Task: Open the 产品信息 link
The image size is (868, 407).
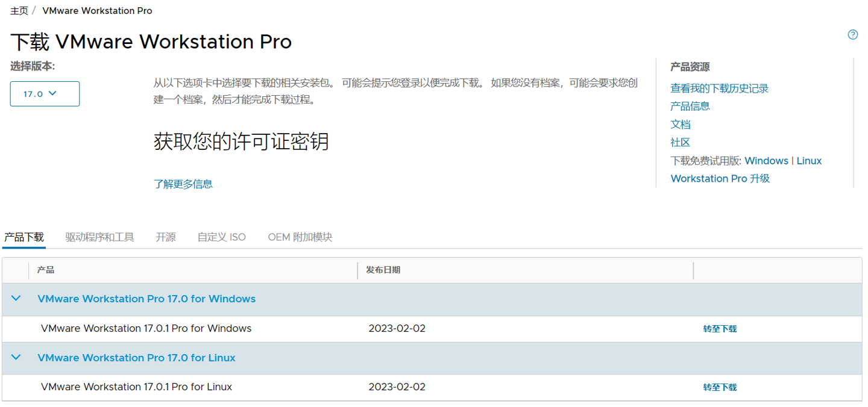Action: pyautogui.click(x=690, y=106)
